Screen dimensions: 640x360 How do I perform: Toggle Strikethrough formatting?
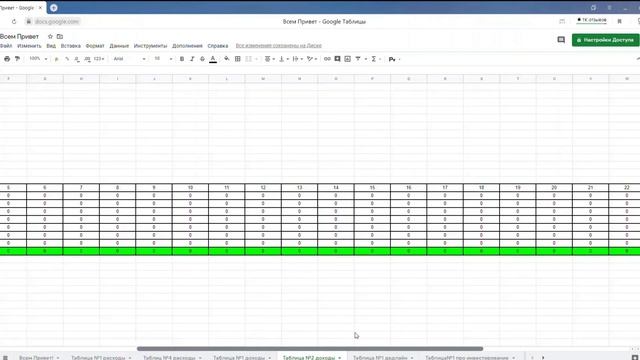click(x=202, y=59)
